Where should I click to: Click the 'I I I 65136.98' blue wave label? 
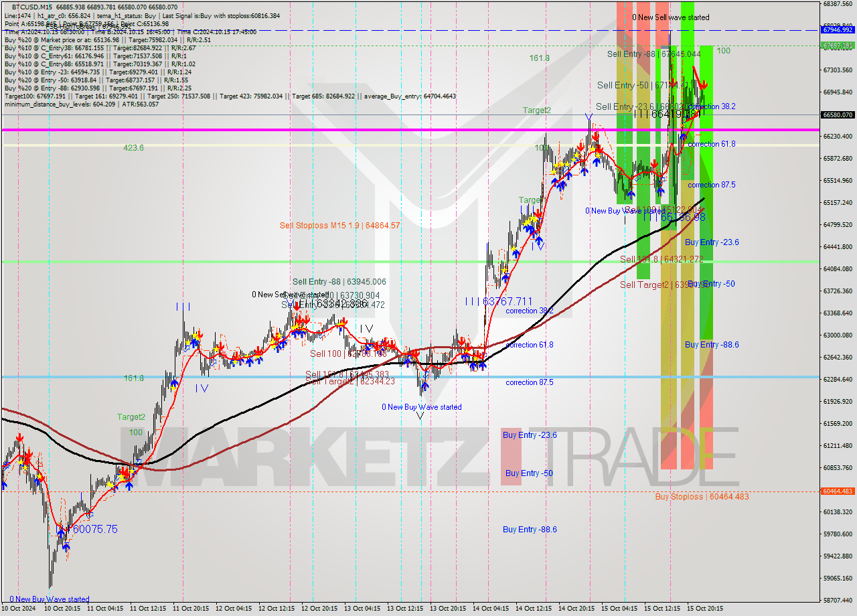[674, 217]
